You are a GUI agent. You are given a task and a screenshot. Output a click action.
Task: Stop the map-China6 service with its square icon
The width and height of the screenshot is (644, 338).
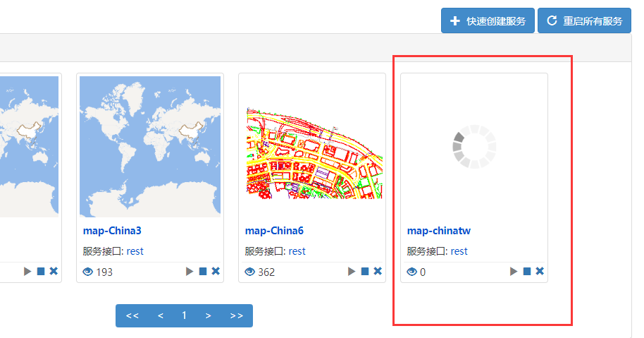click(365, 272)
